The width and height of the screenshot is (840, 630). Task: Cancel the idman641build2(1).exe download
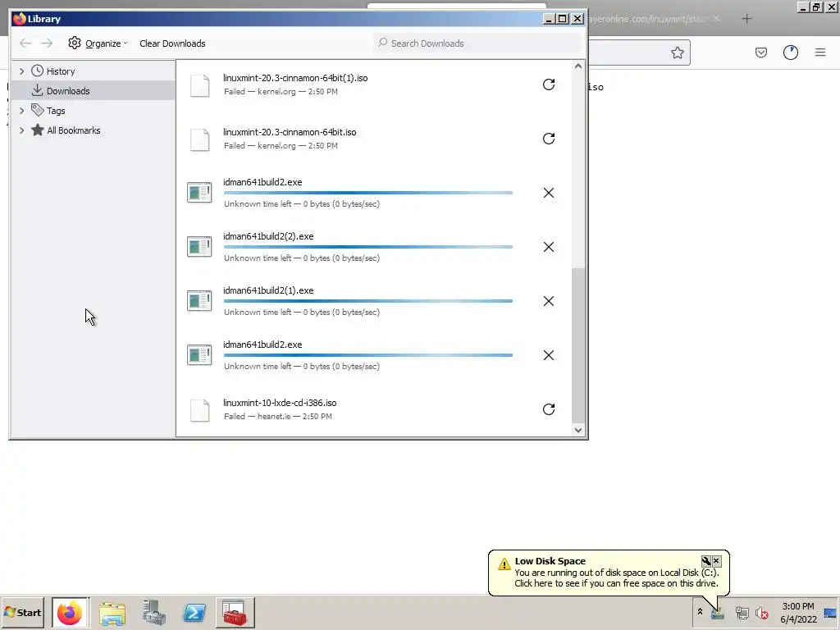pos(549,301)
